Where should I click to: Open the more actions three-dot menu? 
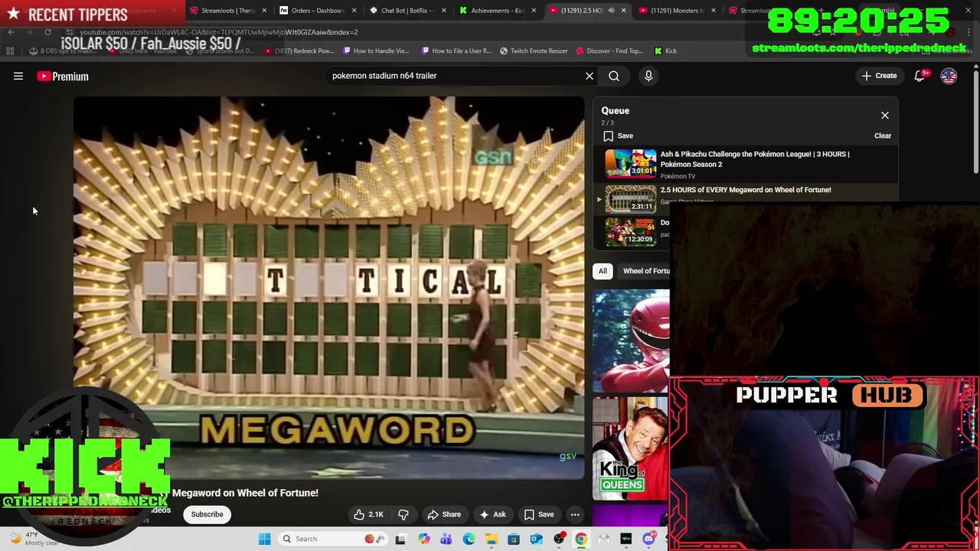coord(575,514)
